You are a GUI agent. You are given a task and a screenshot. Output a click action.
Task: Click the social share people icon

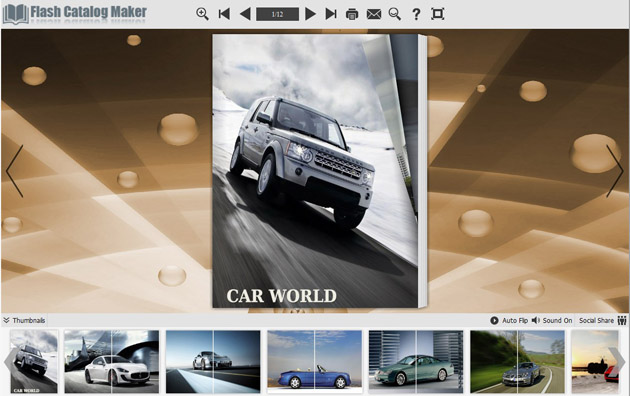coord(622,320)
